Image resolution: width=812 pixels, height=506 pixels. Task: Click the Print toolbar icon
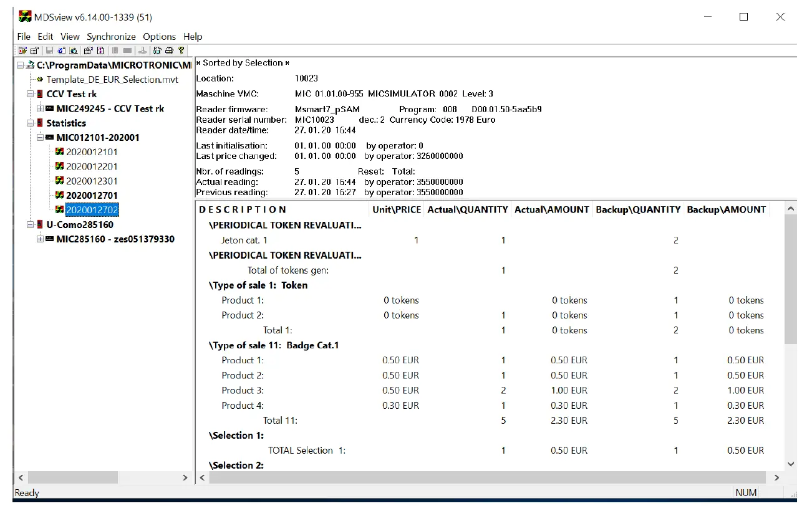[168, 50]
